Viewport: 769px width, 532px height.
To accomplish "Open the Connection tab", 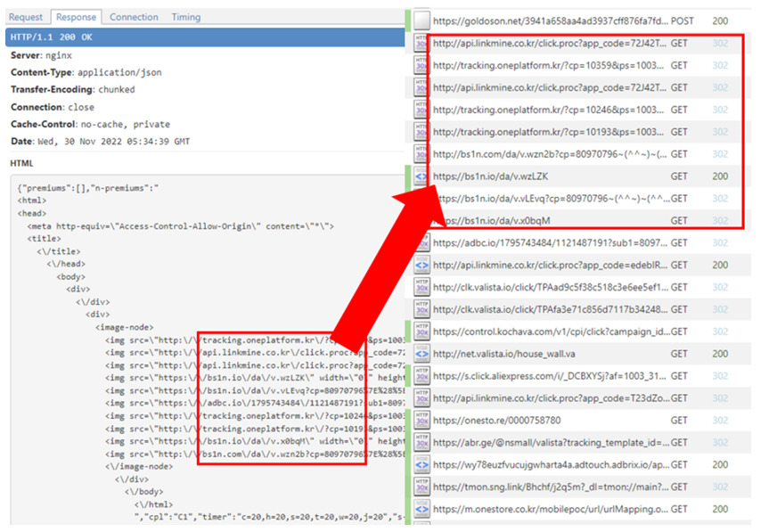I will (x=134, y=17).
